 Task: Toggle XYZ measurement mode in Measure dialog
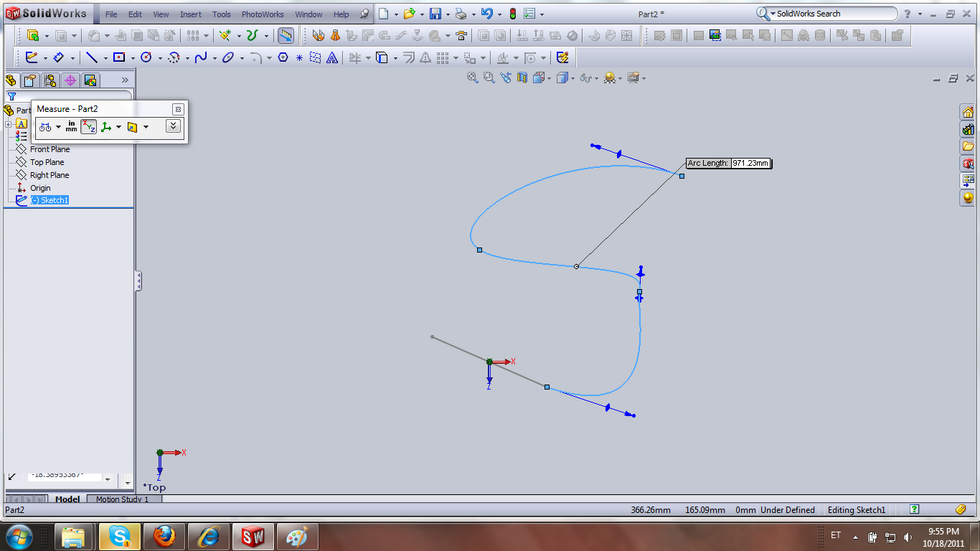(88, 126)
